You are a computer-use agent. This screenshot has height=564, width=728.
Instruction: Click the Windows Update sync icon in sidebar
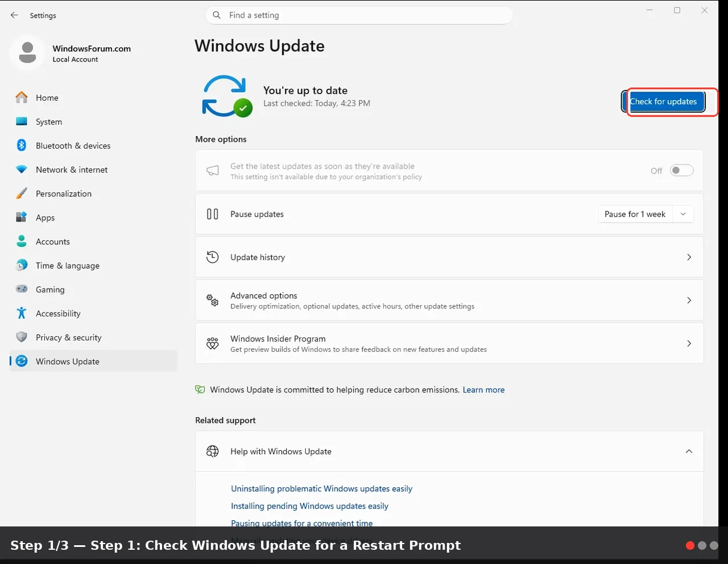[22, 361]
